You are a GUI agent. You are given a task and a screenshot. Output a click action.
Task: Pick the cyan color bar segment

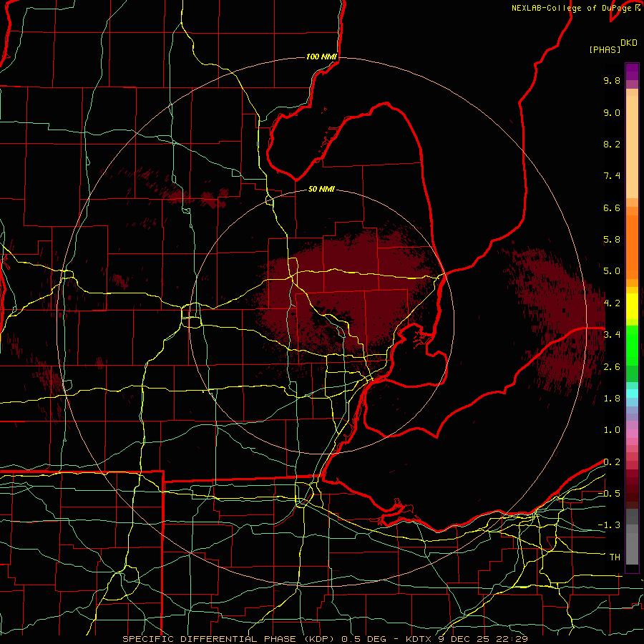pos(632,394)
